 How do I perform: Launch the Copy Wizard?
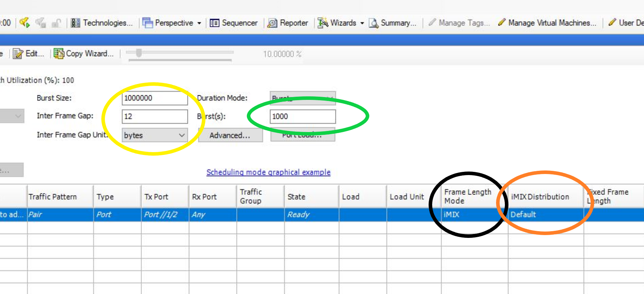tap(84, 54)
